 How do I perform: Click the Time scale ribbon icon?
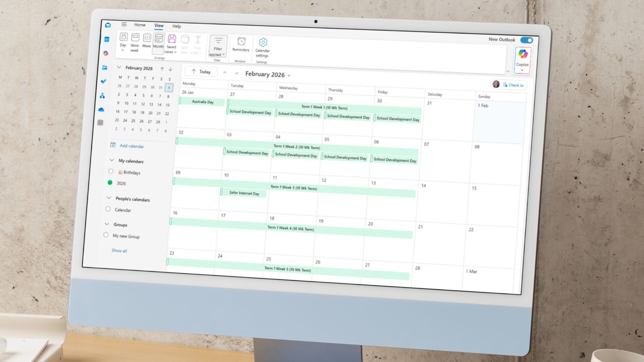[198, 40]
